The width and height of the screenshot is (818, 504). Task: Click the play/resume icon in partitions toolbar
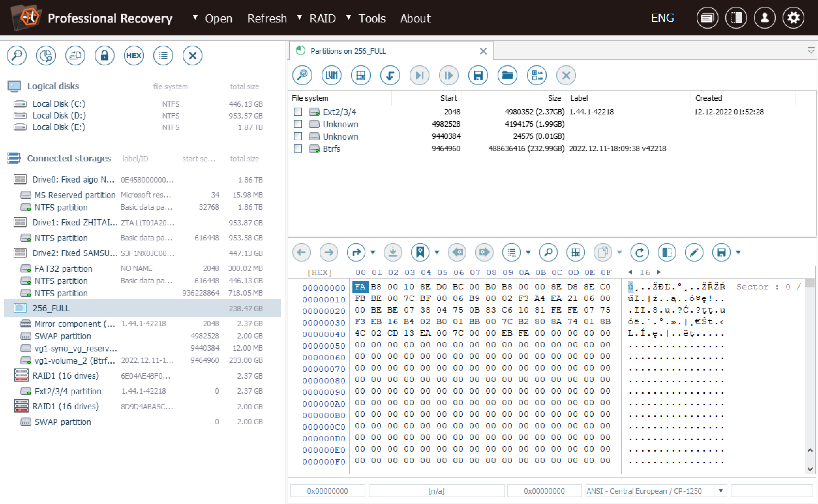[449, 75]
